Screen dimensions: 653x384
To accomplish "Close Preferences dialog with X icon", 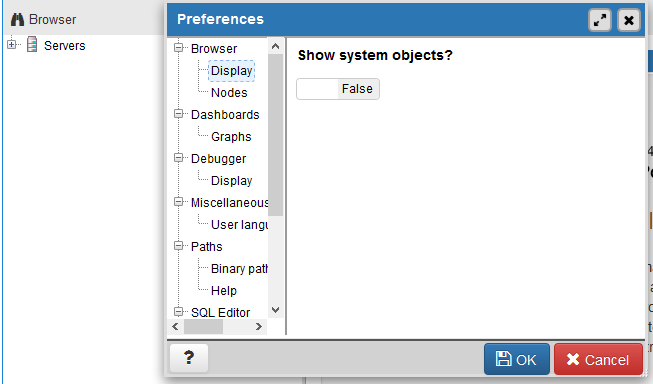I will 629,20.
